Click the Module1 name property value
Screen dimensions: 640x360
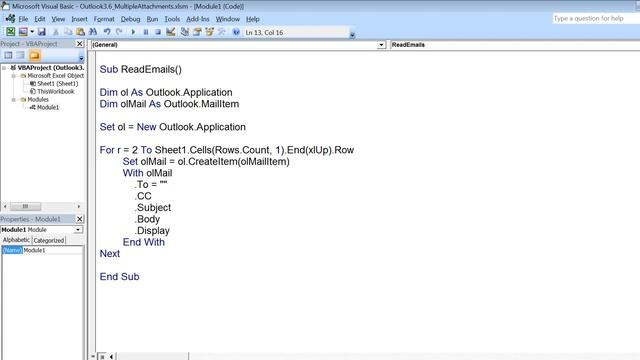point(52,250)
